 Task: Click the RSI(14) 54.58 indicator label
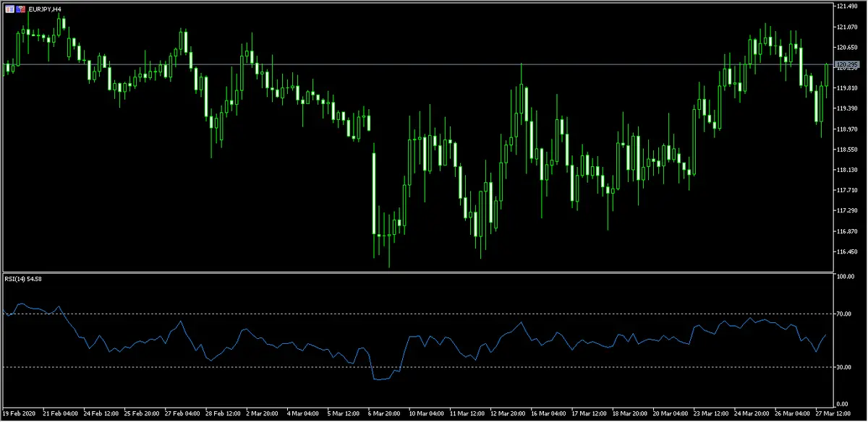[x=22, y=279]
